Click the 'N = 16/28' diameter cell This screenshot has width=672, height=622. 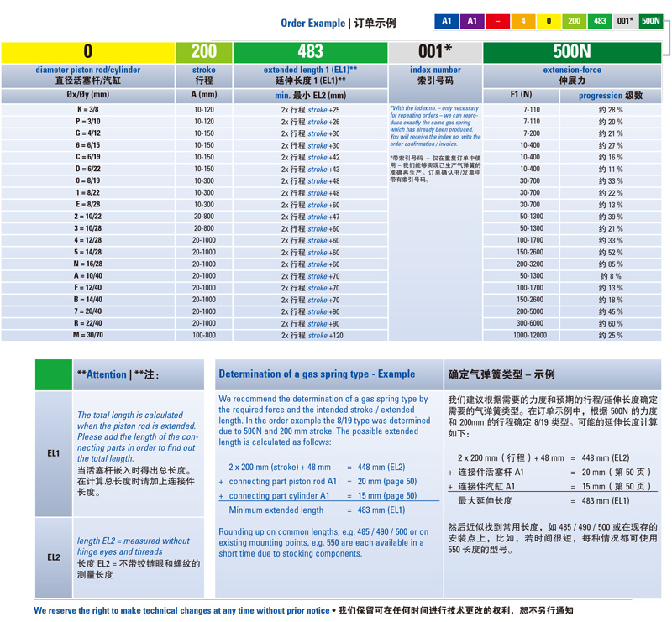click(88, 264)
